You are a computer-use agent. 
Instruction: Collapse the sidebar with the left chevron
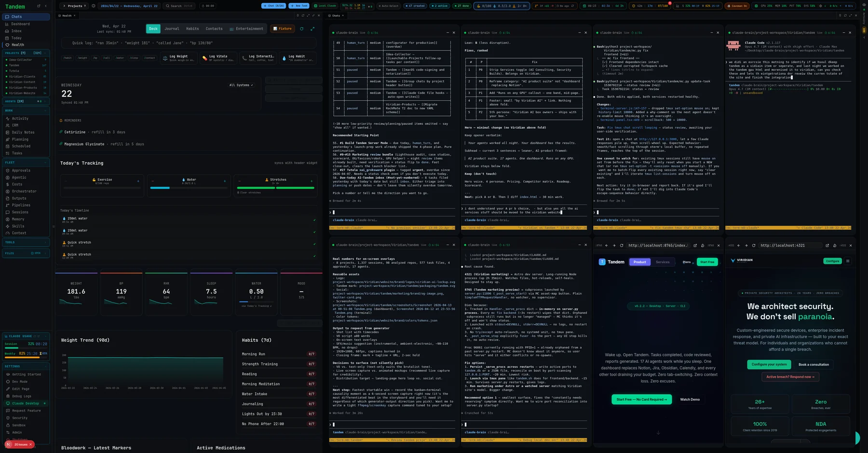coord(46,6)
